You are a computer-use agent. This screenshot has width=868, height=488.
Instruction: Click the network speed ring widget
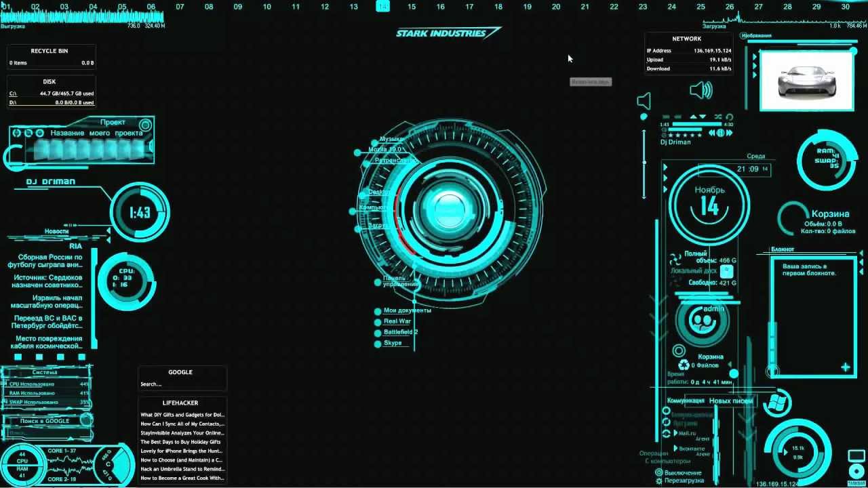pyautogui.click(x=797, y=452)
